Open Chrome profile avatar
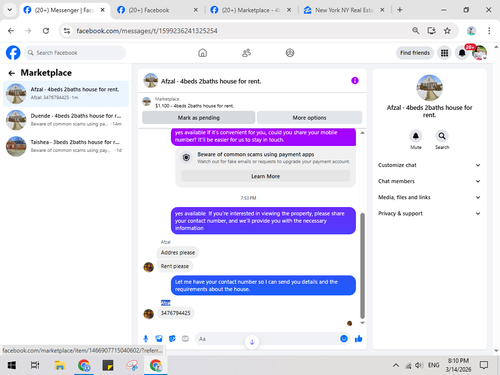The width and height of the screenshot is (500, 375). 471,31
